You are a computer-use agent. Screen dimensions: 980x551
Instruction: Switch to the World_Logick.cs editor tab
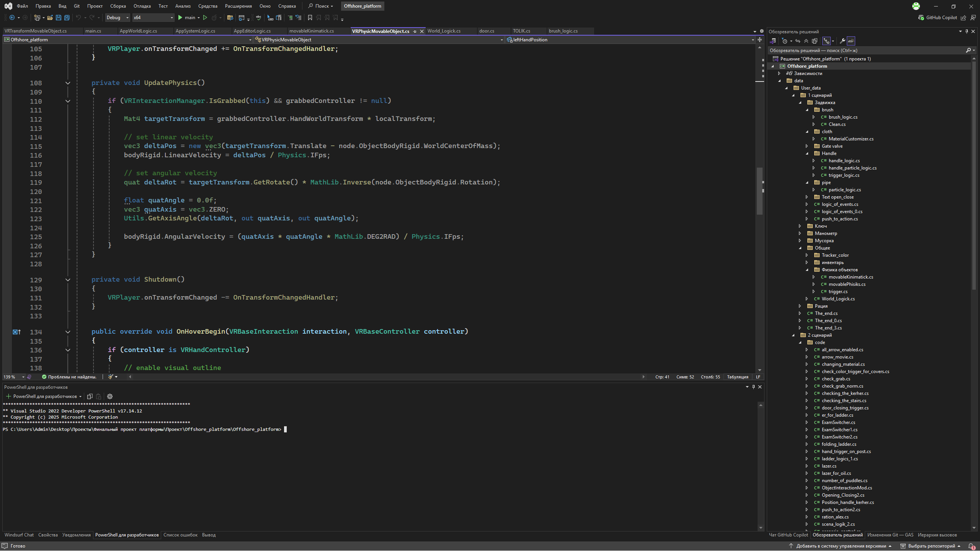point(444,31)
